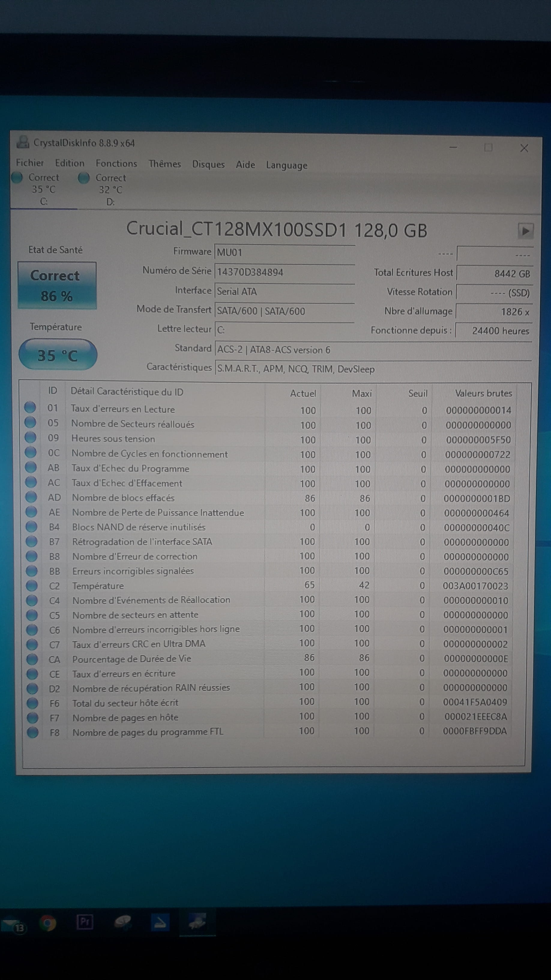Click the ID column header

point(53,391)
